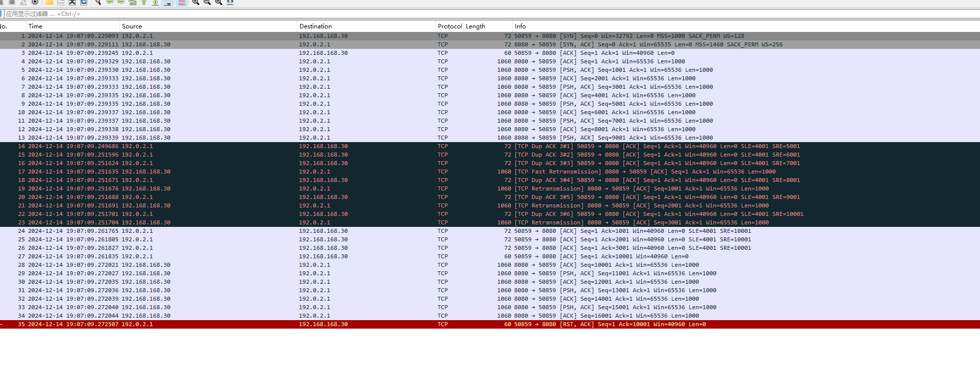980x371 pixels.
Task: Select packet 20 TCP Dup ACK 3#5
Action: click(x=490, y=197)
